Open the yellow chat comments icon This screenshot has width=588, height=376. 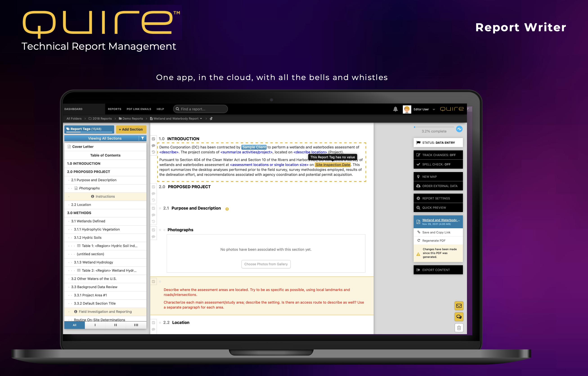pos(459,317)
